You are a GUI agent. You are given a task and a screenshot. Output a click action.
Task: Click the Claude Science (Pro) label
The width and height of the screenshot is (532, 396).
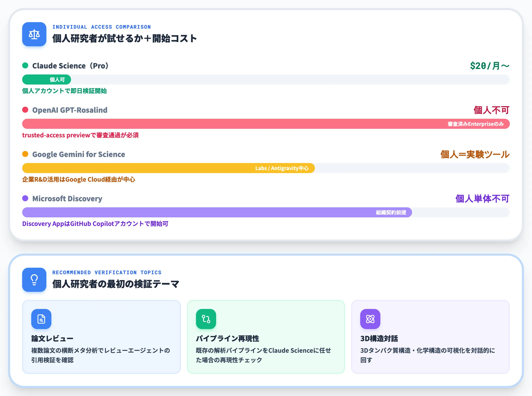coord(70,66)
